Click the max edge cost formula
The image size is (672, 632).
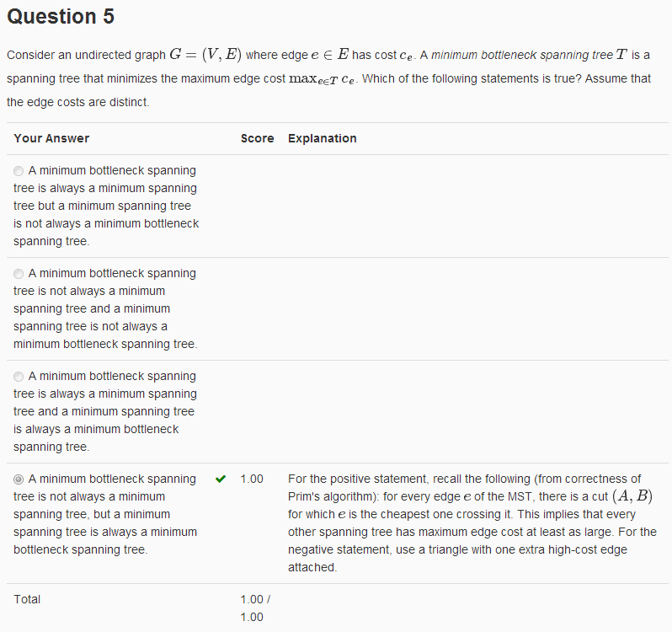pos(322,79)
